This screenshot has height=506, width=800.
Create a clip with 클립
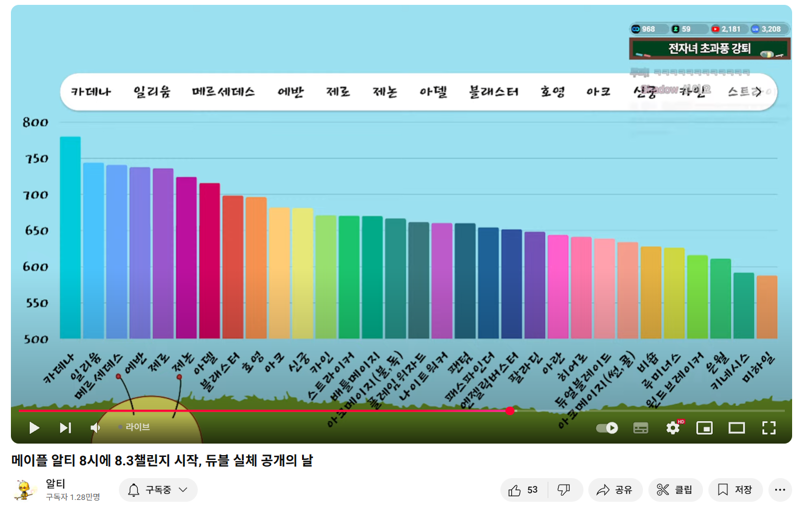(674, 490)
